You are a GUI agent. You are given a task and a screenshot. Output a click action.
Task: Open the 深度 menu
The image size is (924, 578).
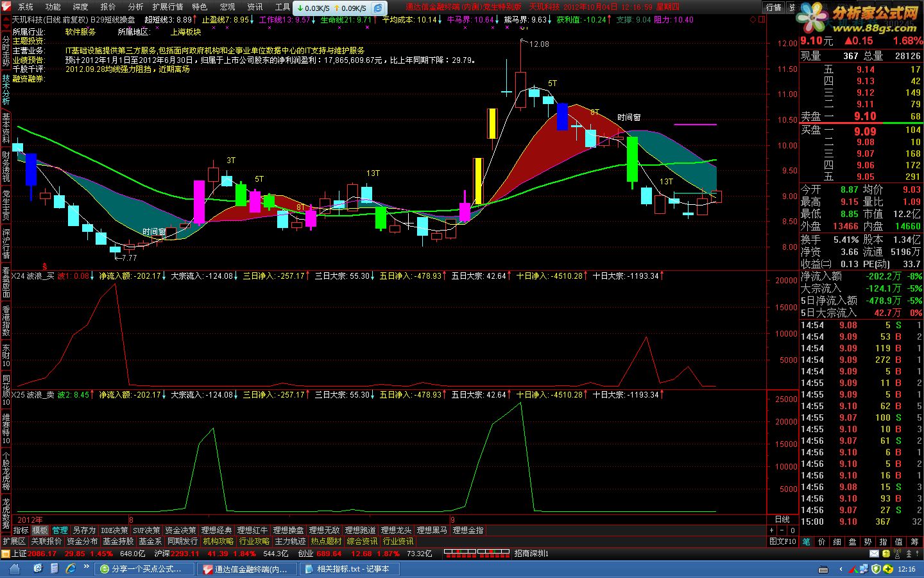click(81, 7)
